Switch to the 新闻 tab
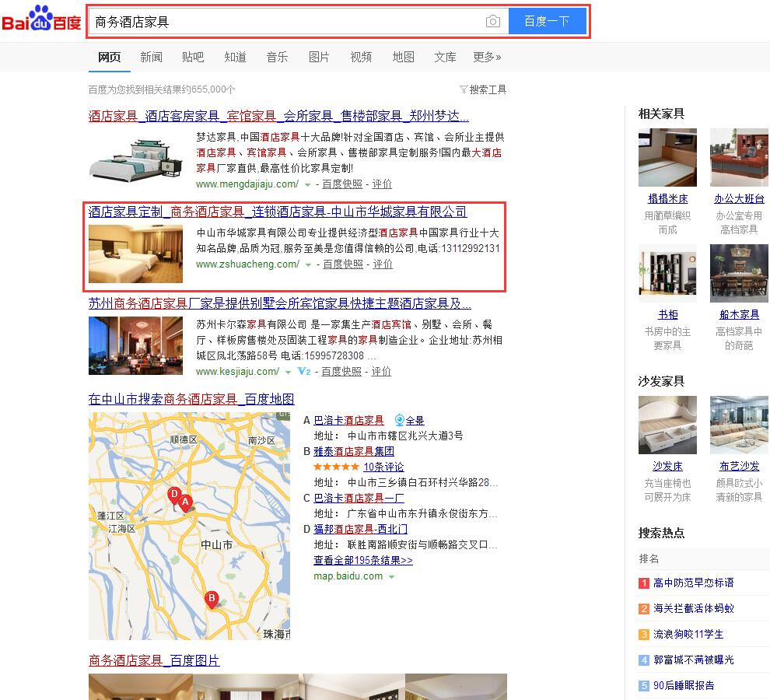Image resolution: width=770 pixels, height=700 pixels. click(x=151, y=57)
